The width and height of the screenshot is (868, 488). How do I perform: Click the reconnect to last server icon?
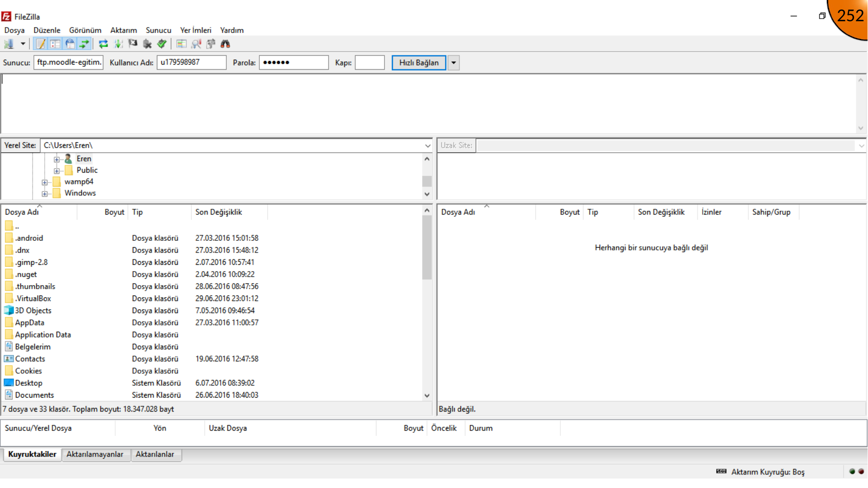click(162, 44)
